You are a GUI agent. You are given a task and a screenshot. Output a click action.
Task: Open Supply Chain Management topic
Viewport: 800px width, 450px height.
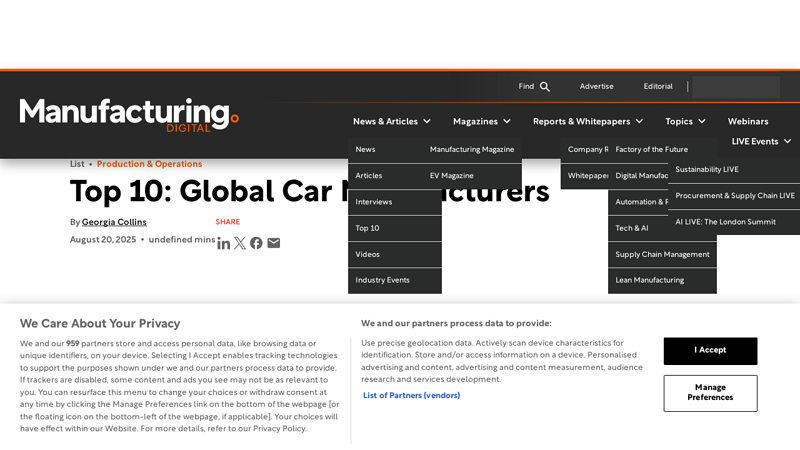pos(662,254)
